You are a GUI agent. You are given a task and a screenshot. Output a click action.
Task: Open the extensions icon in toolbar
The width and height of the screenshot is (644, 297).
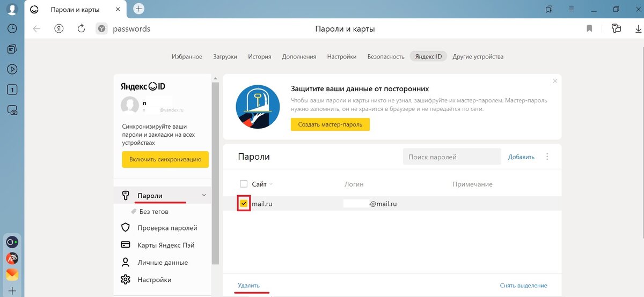tap(616, 29)
